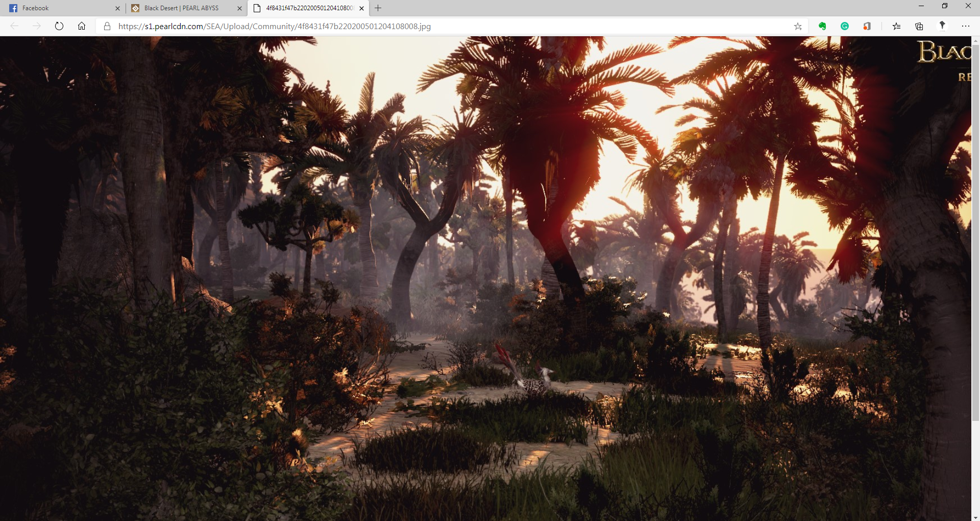
Task: Open the Evernote elephant extension
Action: point(822,26)
